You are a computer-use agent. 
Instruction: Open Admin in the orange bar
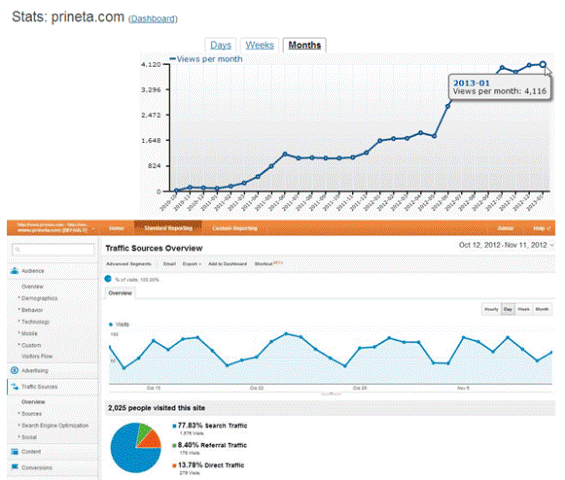[505, 228]
